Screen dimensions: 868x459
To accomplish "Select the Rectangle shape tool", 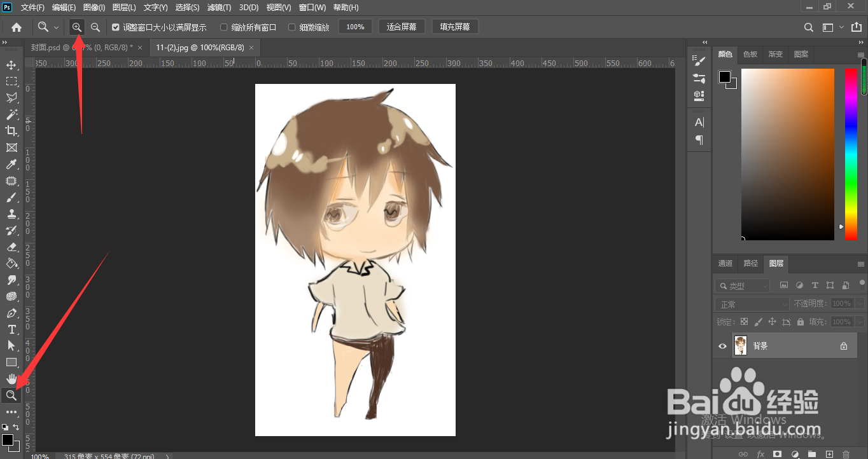I will 11,362.
